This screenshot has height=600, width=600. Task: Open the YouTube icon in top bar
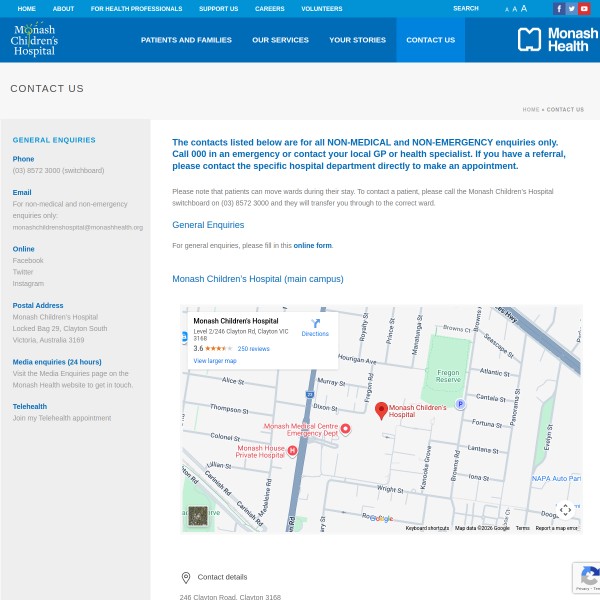pos(585,9)
